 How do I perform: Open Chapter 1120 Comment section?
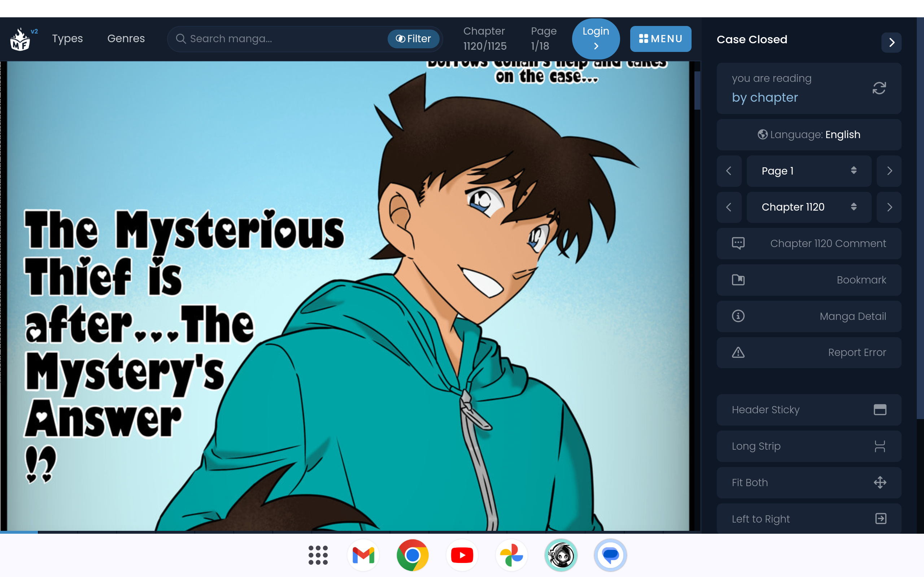click(x=809, y=243)
